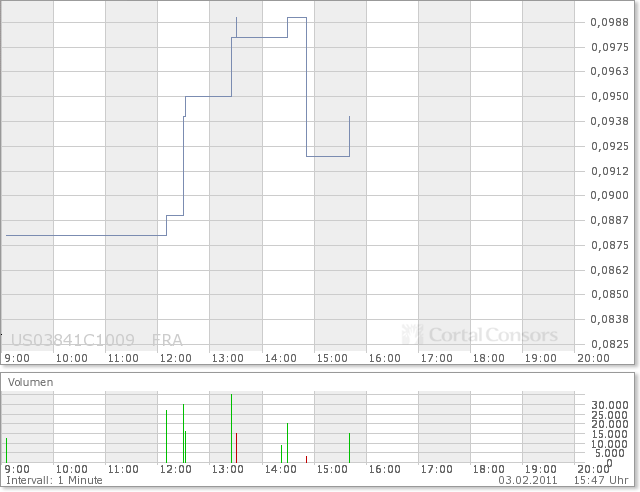Screen dimensions: 640x492
Task: Select 13:00 on the price chart time axis
Action: 227,358
